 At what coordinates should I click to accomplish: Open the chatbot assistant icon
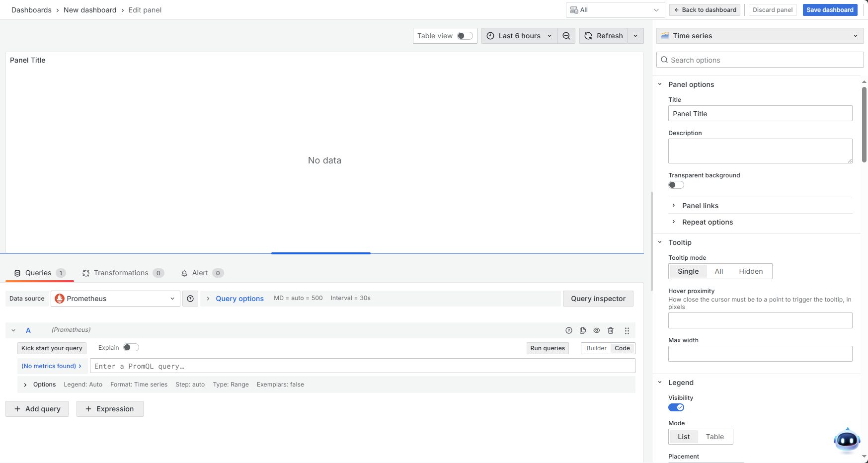point(846,440)
